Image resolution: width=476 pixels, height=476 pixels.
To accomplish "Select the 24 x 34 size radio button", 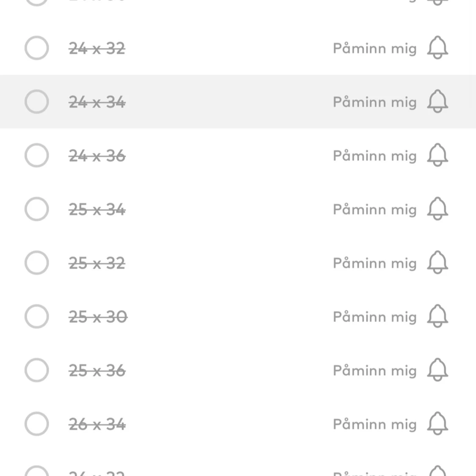I will [37, 102].
